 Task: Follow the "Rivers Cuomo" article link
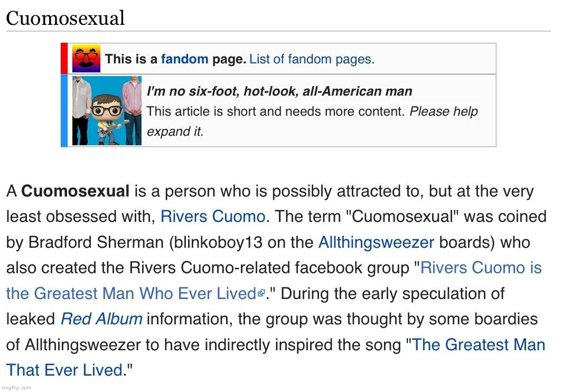tap(212, 216)
